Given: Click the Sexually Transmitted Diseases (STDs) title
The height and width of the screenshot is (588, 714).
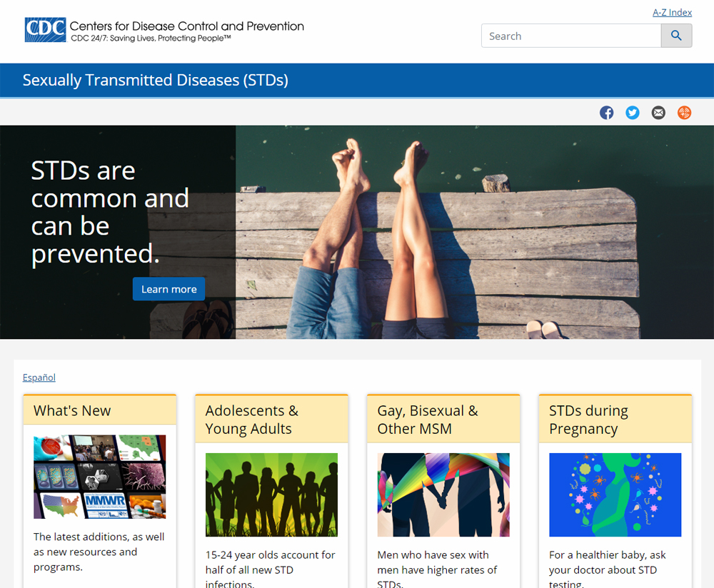Looking at the screenshot, I should (155, 80).
